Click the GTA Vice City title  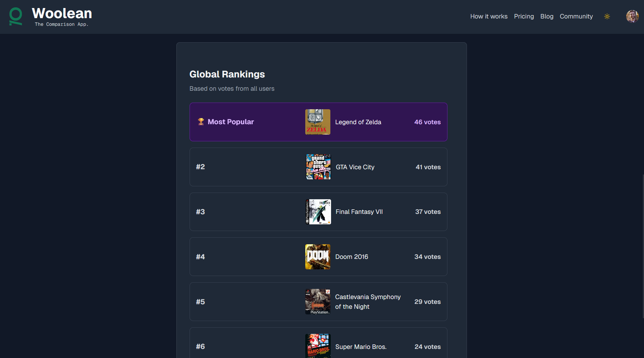pos(355,167)
